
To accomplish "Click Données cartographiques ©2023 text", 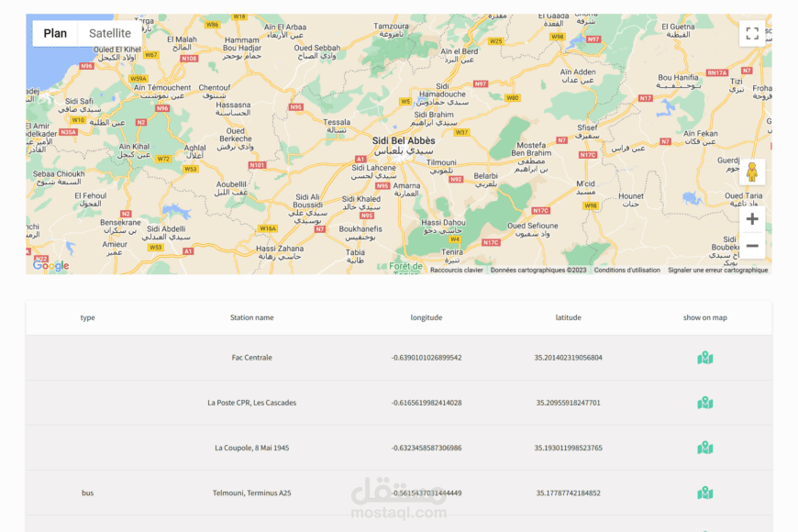I will click(538, 271).
